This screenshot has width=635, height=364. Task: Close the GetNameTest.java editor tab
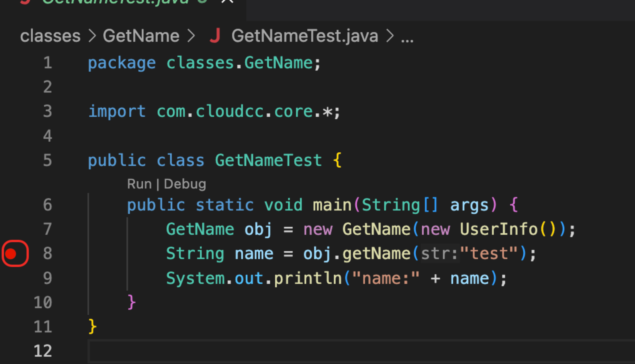click(x=227, y=1)
